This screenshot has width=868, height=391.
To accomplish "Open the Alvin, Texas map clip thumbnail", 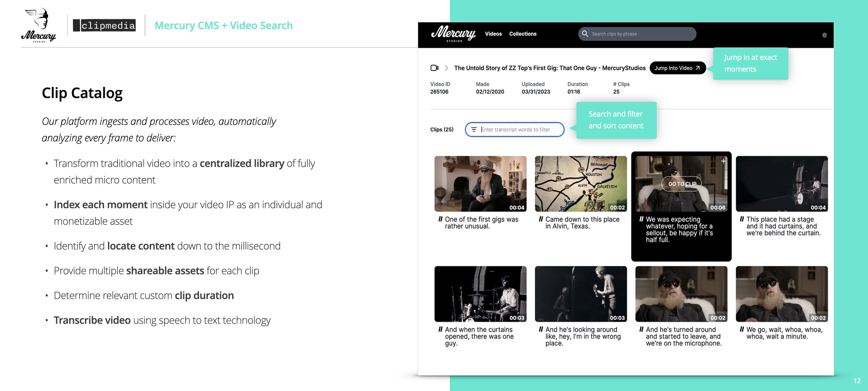I will 581,184.
